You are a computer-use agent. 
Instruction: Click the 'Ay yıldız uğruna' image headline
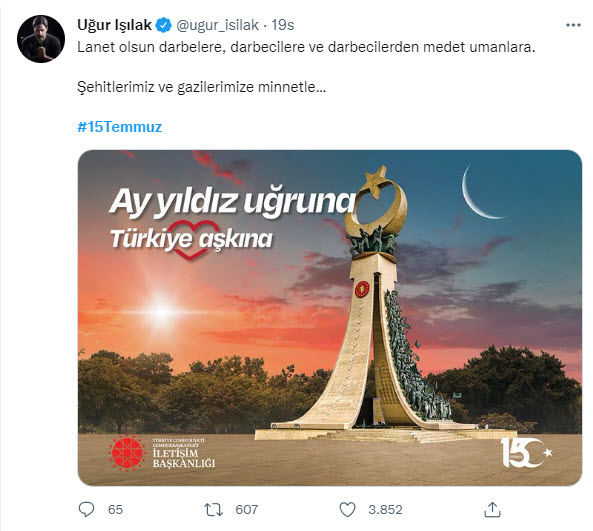point(233,202)
